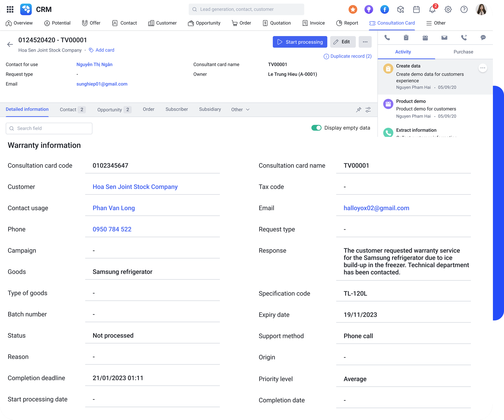Screen dimensions: 504x420
Task: Open the Facebook integration icon
Action: (384, 9)
